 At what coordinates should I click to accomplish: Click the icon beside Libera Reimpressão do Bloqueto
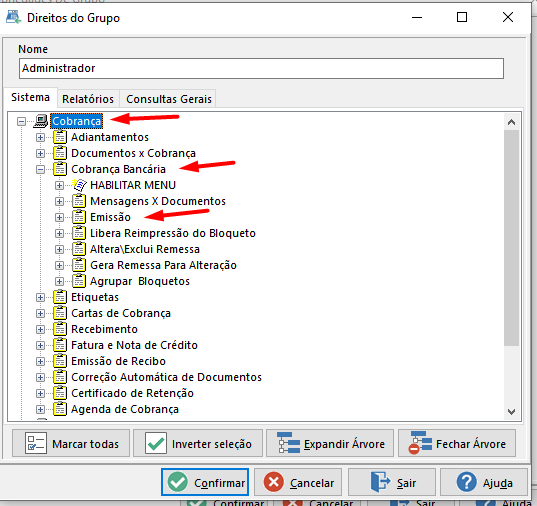click(x=79, y=233)
